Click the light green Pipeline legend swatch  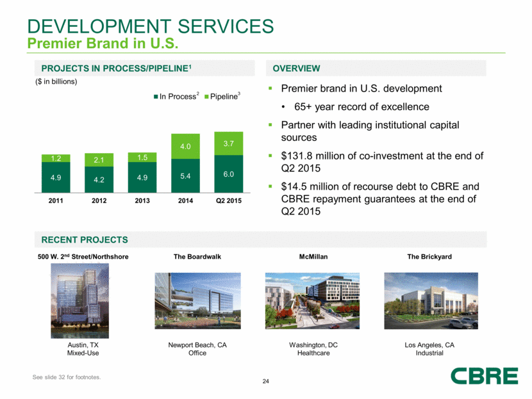pos(206,97)
